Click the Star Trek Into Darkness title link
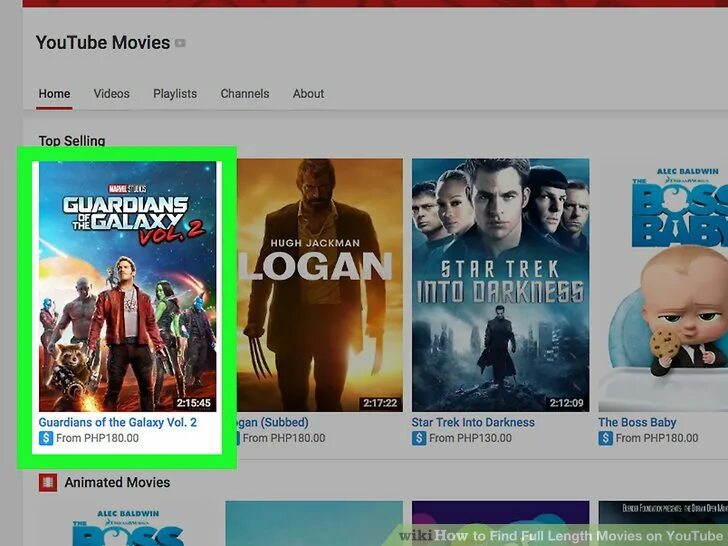This screenshot has height=546, width=728. [x=473, y=422]
